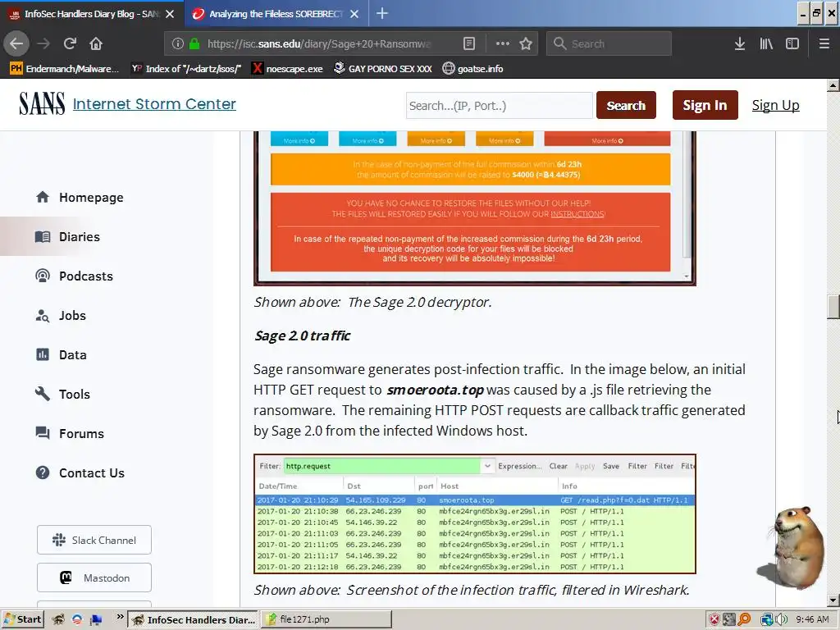The height and width of the screenshot is (630, 840).
Task: Open the Index of /~dartz/isos/ bookmark
Action: (186, 69)
